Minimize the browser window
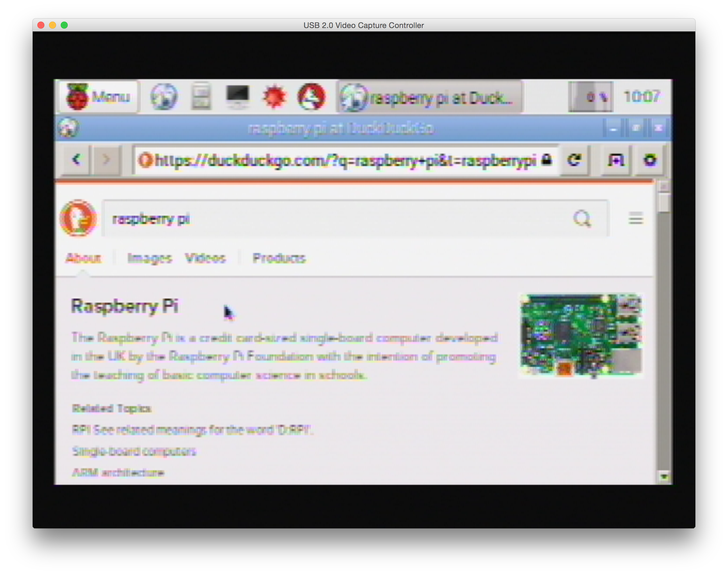728x575 pixels. [x=613, y=128]
